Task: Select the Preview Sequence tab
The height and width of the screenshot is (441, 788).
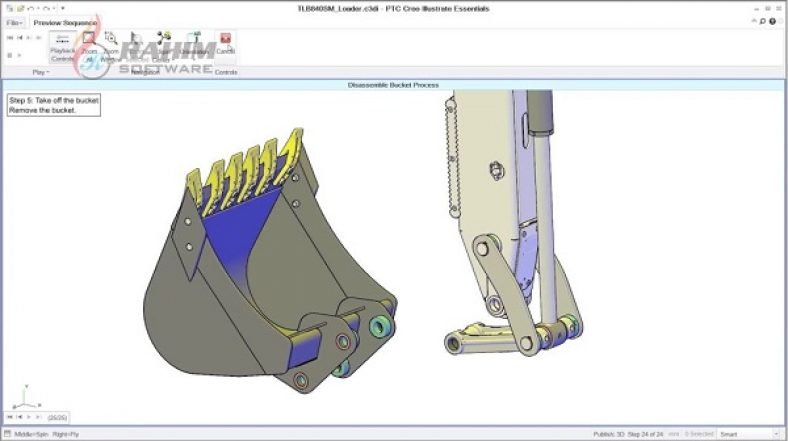Action: click(65, 23)
